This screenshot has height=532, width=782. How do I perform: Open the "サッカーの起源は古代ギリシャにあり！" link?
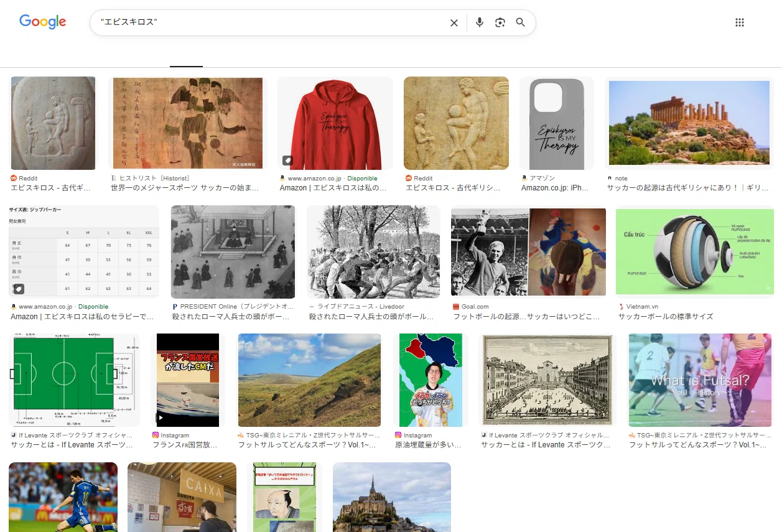pyautogui.click(x=689, y=187)
